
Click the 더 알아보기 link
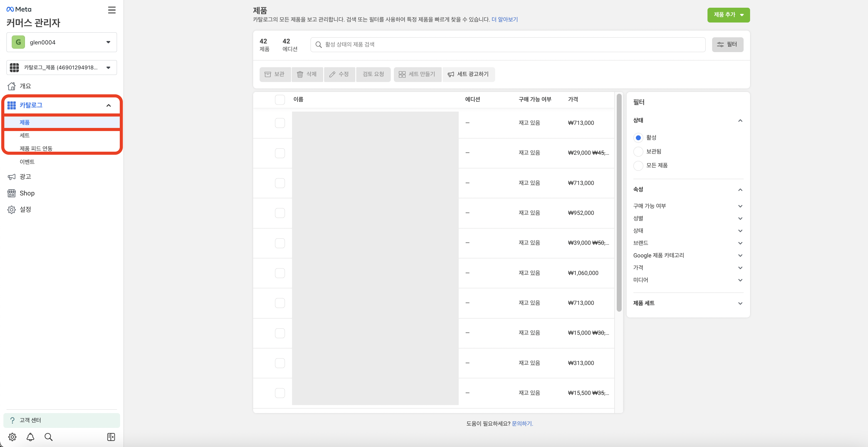click(x=505, y=19)
